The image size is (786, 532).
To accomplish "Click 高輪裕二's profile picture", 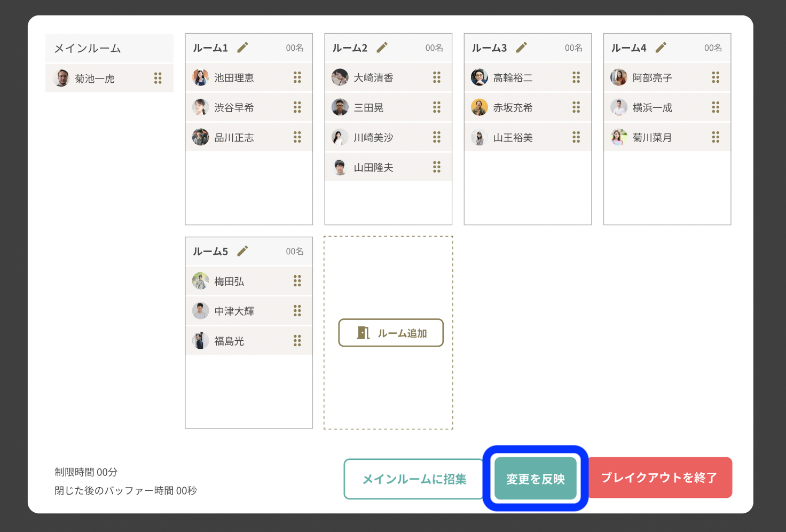I will coord(479,77).
